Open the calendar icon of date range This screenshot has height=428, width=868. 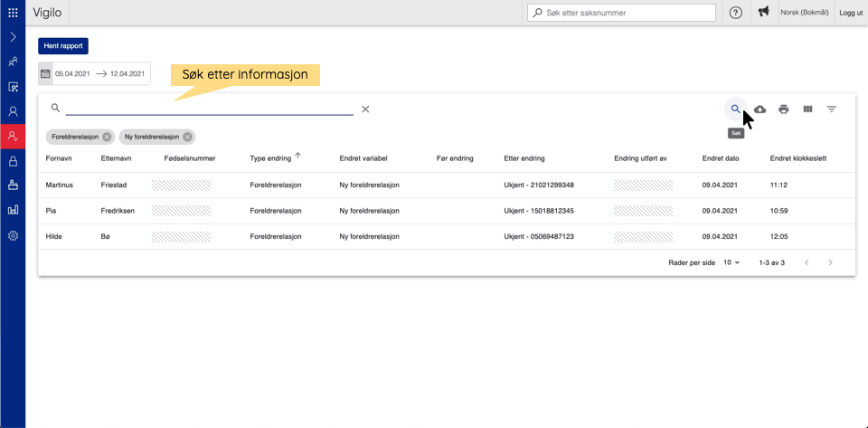tap(45, 73)
